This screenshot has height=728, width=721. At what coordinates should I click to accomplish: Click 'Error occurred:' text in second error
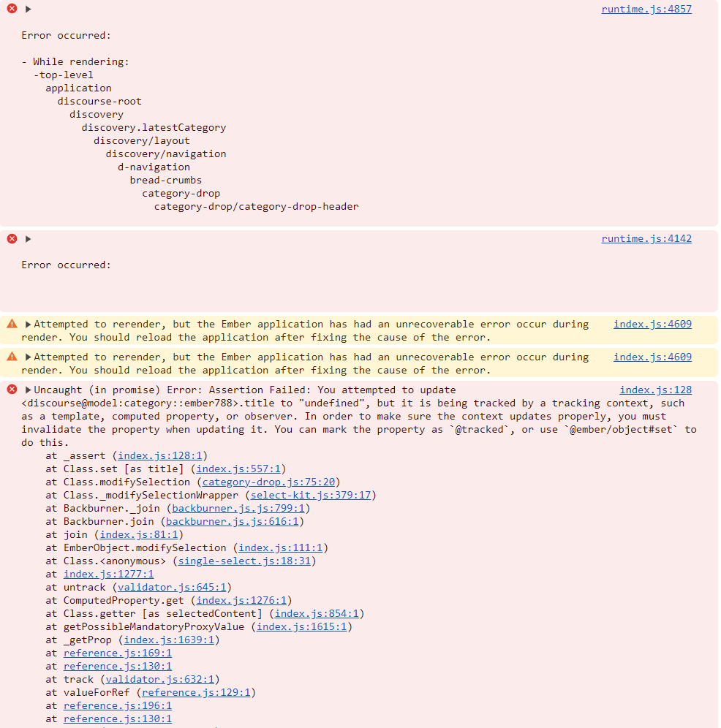(67, 265)
